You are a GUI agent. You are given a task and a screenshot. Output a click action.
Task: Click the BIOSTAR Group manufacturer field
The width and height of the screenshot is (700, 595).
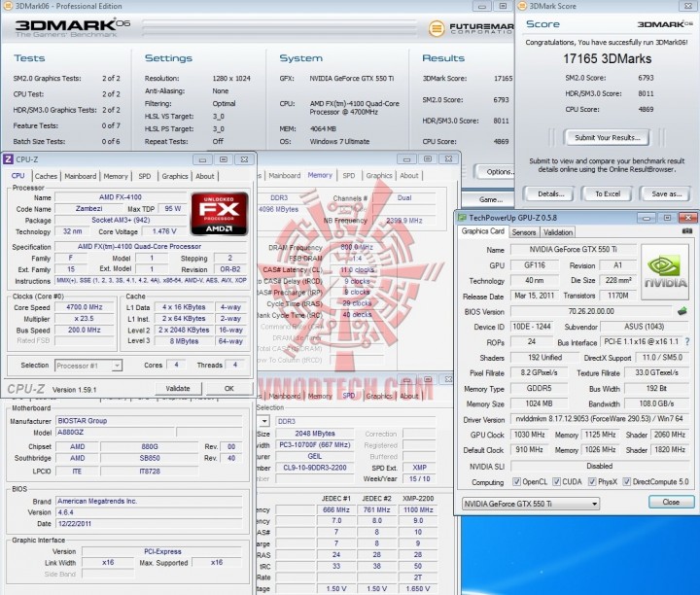coord(149,420)
